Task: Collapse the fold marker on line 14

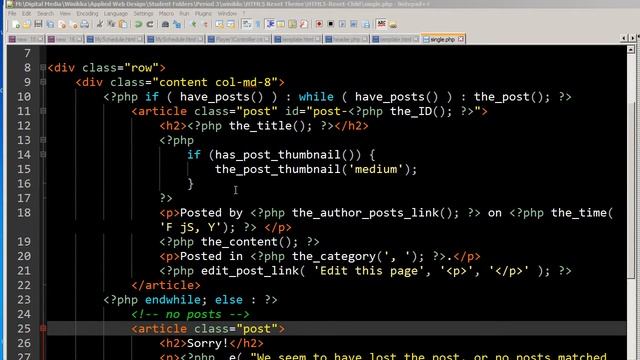Action: click(43, 155)
